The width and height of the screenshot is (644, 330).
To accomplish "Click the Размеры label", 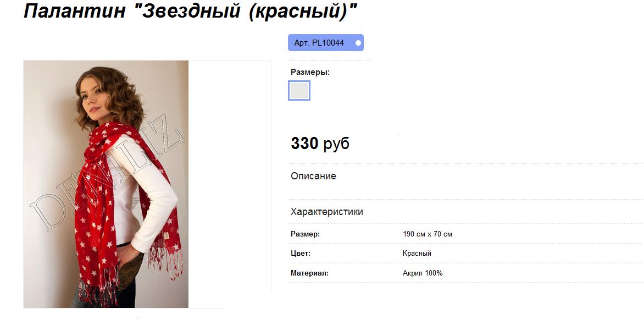I will coord(310,73).
